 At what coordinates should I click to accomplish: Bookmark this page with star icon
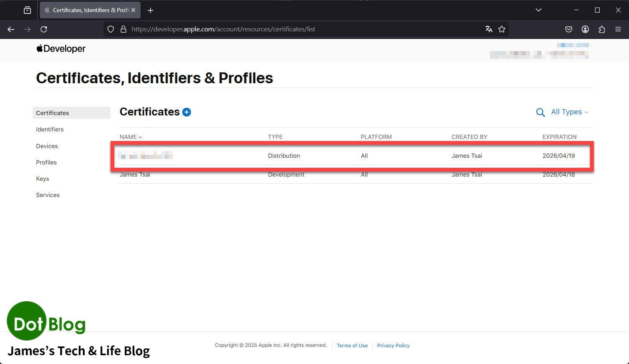502,29
